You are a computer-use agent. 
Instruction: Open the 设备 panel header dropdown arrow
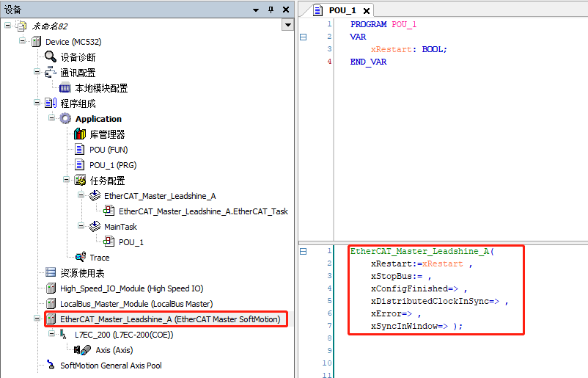click(256, 10)
